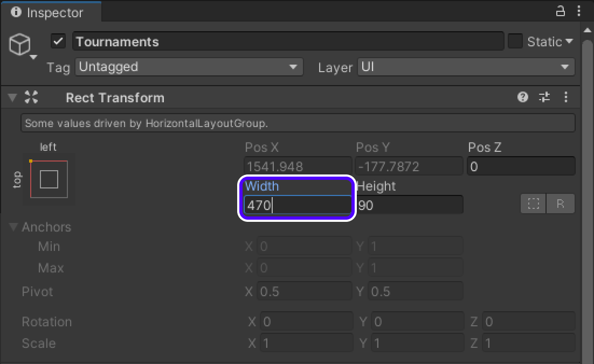Enable the Static checkbox
Image resolution: width=594 pixels, height=364 pixels.
pos(515,41)
